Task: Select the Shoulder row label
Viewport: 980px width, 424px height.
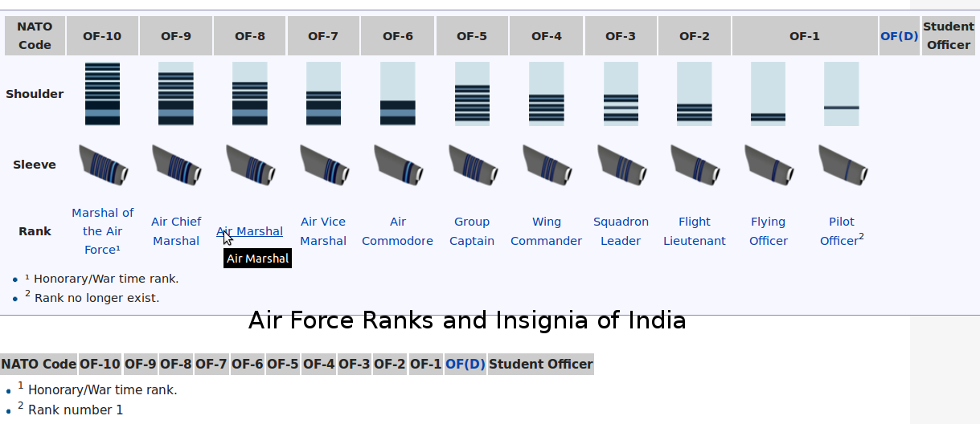Action: (x=35, y=94)
